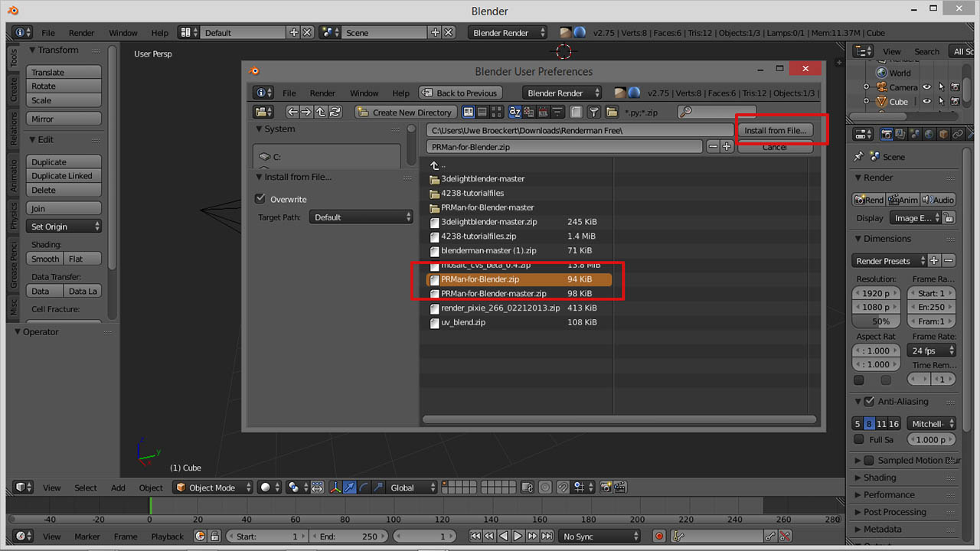The image size is (980, 551).
Task: Open Render tab in Properties editor
Action: click(887, 135)
